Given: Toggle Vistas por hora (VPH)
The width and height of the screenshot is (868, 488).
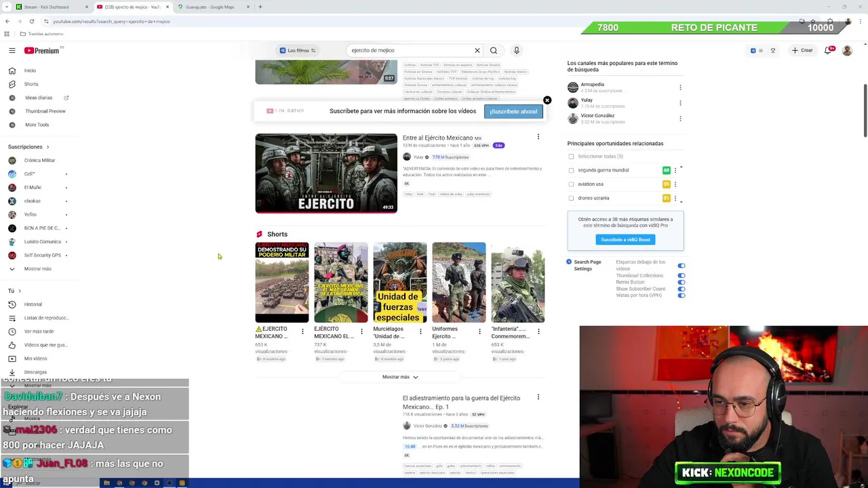Looking at the screenshot, I should (682, 296).
